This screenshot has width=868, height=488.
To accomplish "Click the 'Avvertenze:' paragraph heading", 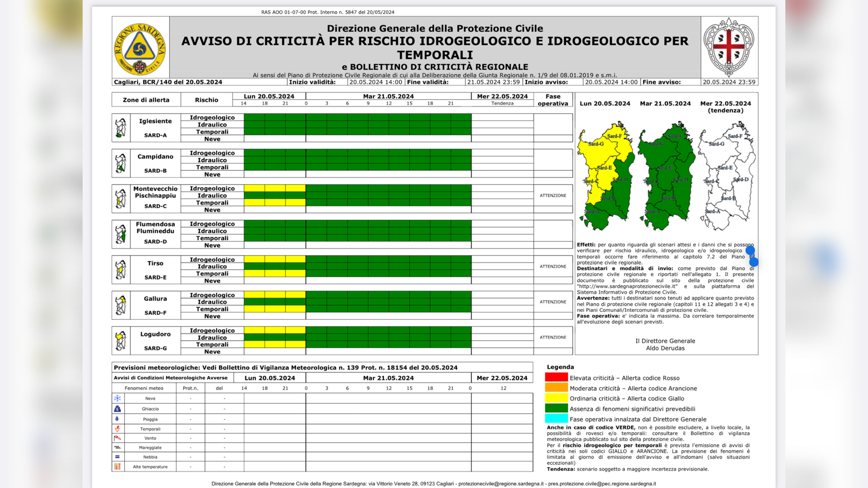I will pos(593,298).
